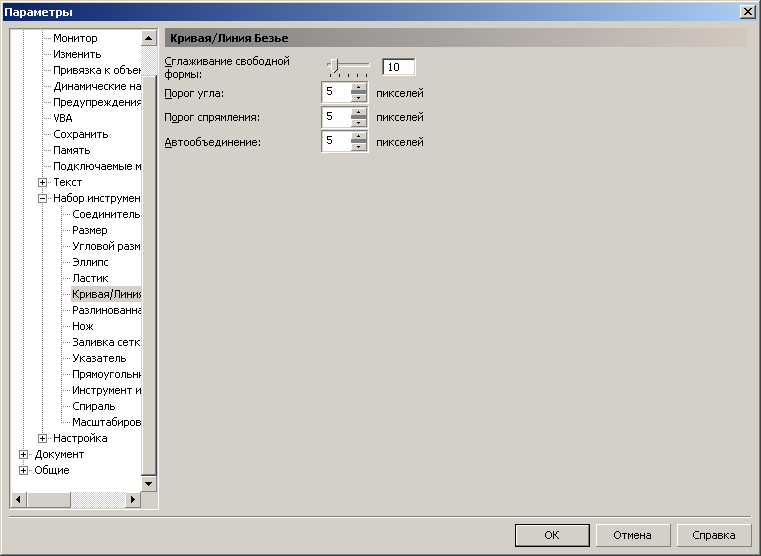Click the tree scroll up arrow
Screen dimensions: 761x556
click(149, 38)
